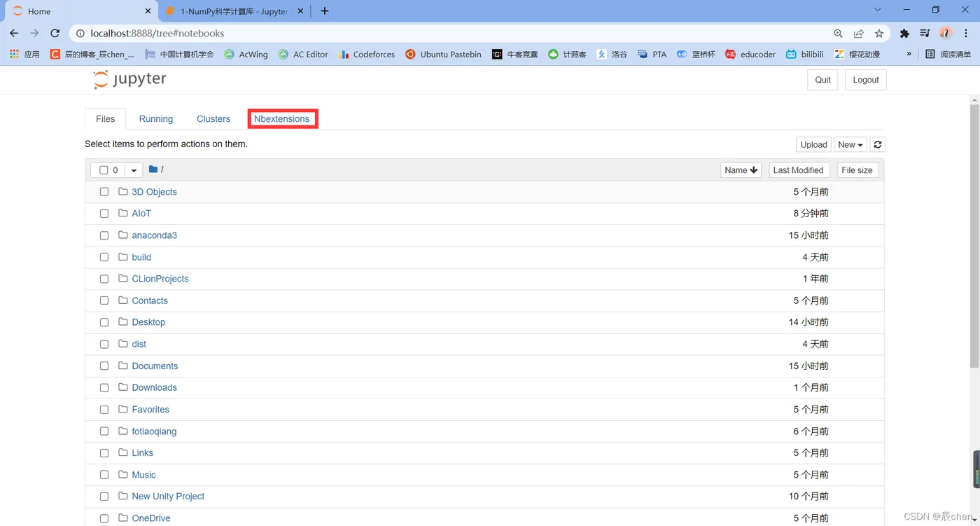Screen dimensions: 980x526
Task: Close the Home browser tab
Action: click(x=148, y=11)
